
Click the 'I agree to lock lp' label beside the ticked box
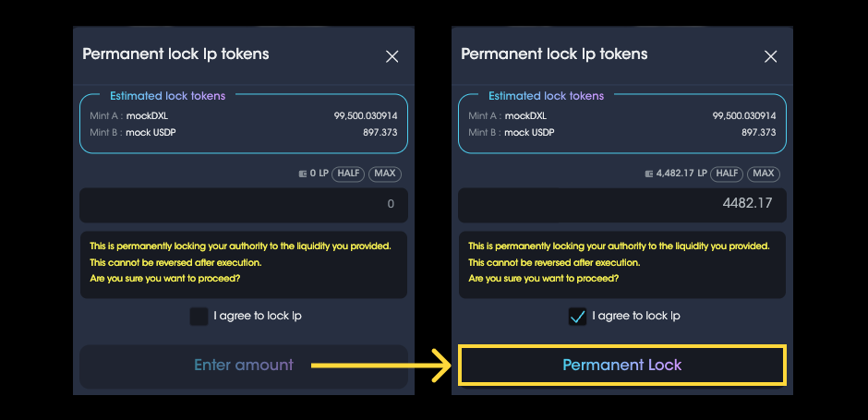(636, 316)
